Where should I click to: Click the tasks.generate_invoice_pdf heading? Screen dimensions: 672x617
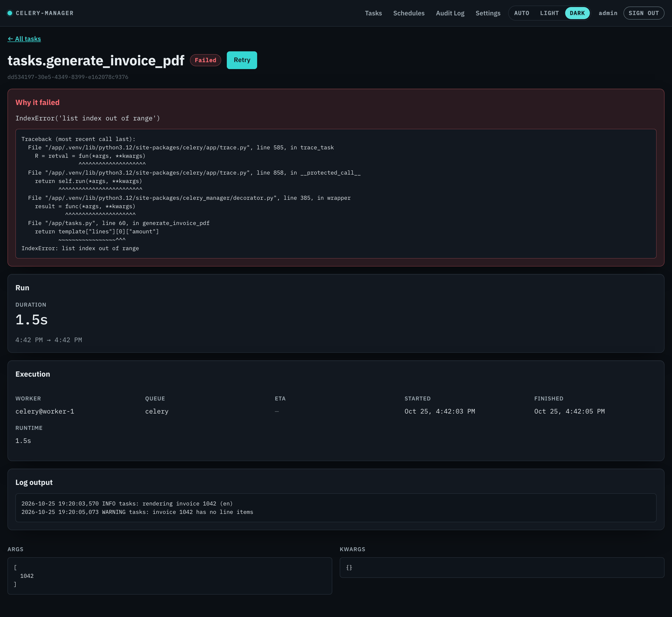96,60
